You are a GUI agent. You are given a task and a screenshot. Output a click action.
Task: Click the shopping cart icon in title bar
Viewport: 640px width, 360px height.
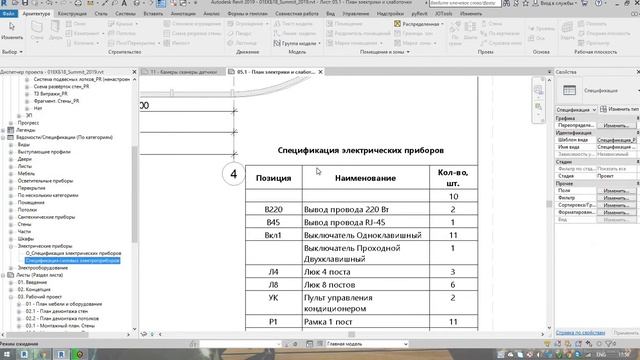coord(584,3)
